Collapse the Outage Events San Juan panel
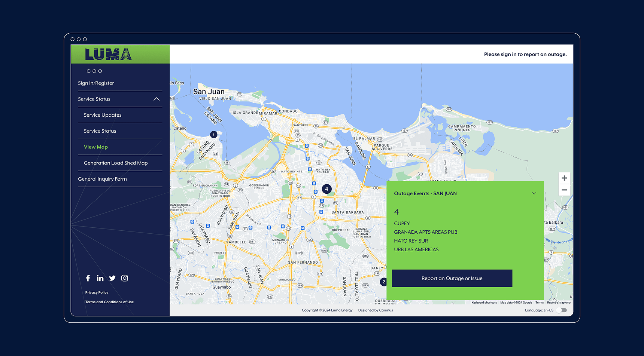The height and width of the screenshot is (356, 644). (x=534, y=193)
